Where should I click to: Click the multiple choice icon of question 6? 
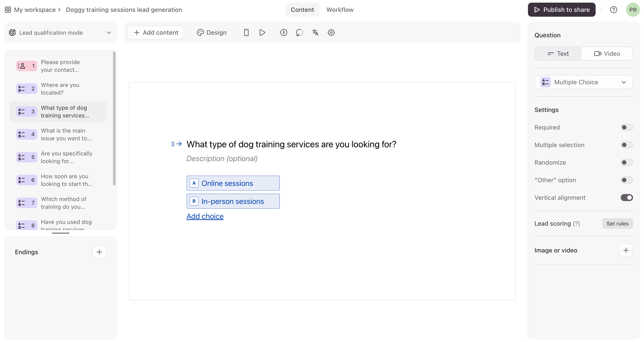click(x=22, y=180)
